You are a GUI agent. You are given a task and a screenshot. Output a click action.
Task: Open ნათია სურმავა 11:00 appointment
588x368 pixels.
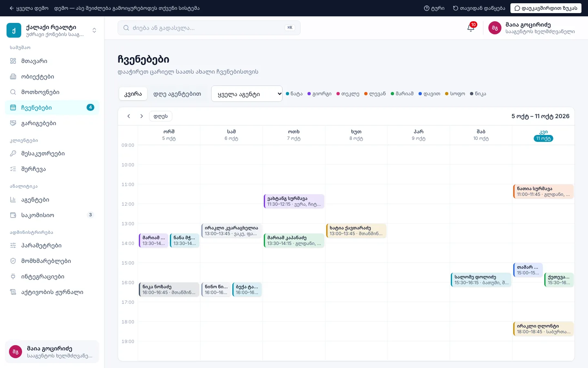(x=543, y=191)
